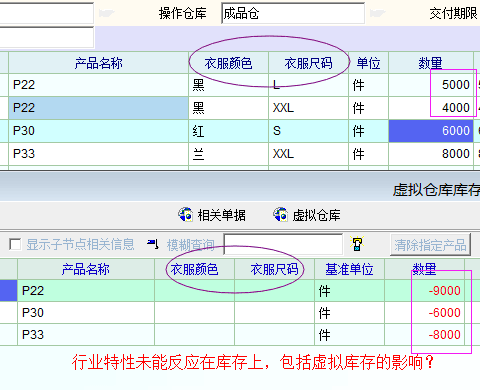The width and height of the screenshot is (480, 390).
Task: Click the 相关单据 globe icon
Action: [185, 215]
